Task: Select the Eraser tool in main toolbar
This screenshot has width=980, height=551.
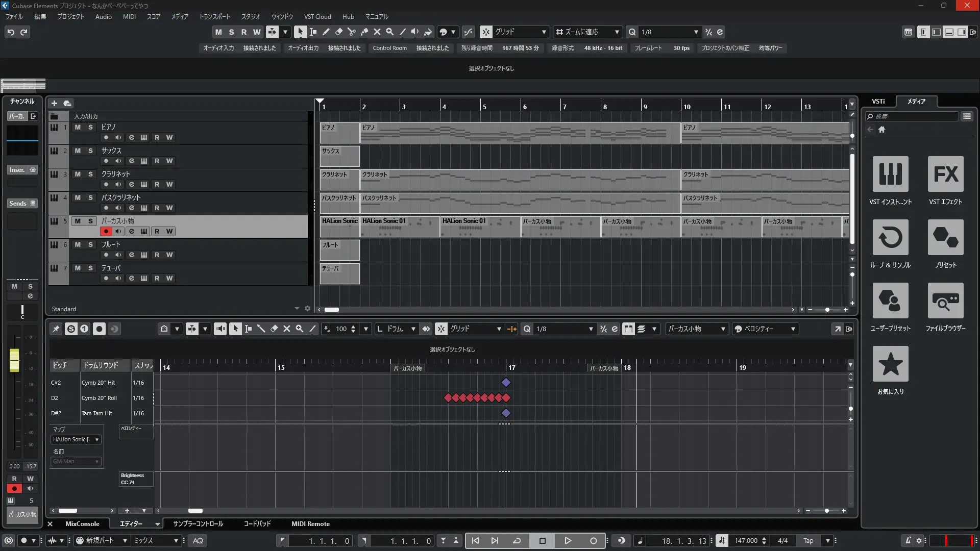Action: coord(339,32)
